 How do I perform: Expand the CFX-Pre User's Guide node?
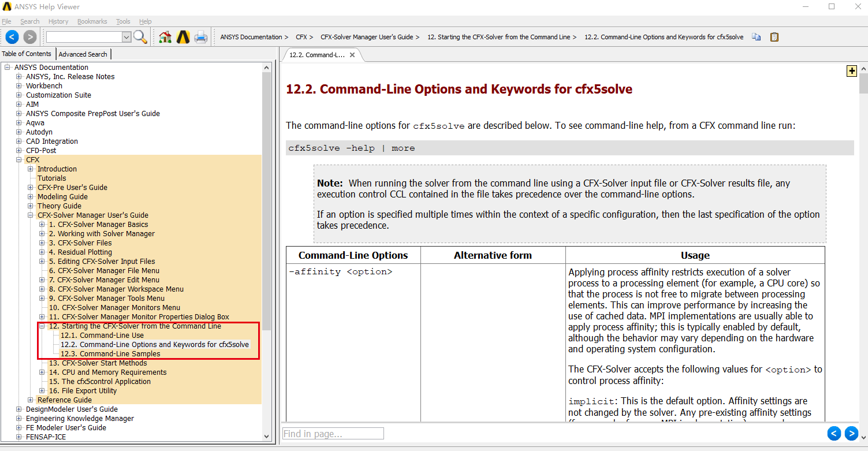point(31,188)
